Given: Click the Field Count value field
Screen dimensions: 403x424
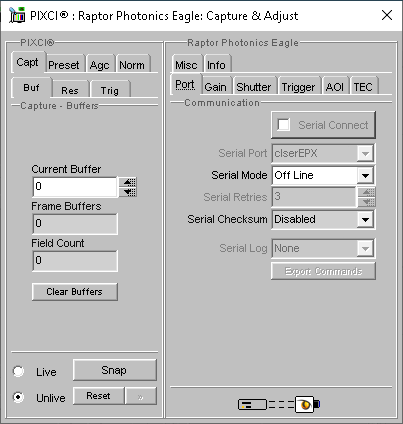Looking at the screenshot, I should coord(75,261).
